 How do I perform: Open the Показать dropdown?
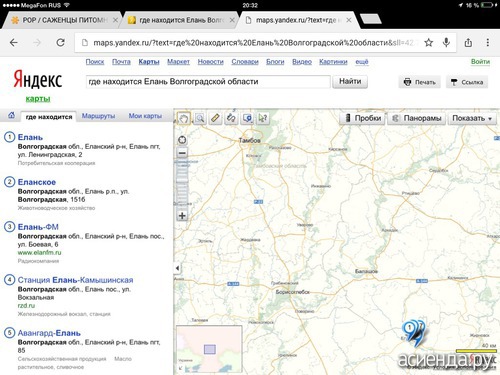click(x=472, y=118)
